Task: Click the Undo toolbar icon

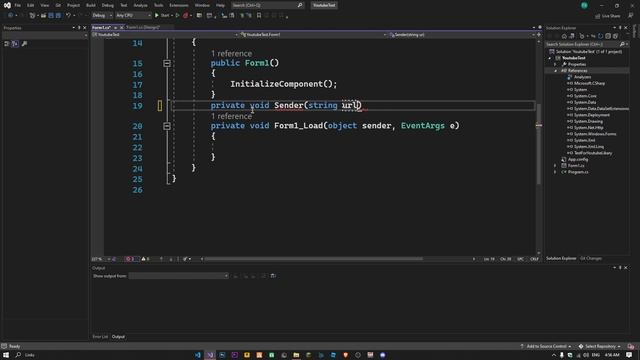Action: coord(68,16)
